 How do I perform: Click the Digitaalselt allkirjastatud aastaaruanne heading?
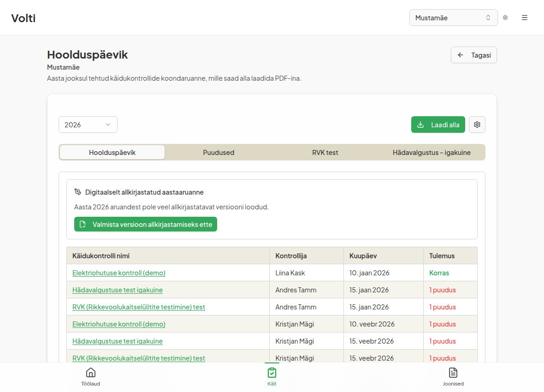coord(144,192)
